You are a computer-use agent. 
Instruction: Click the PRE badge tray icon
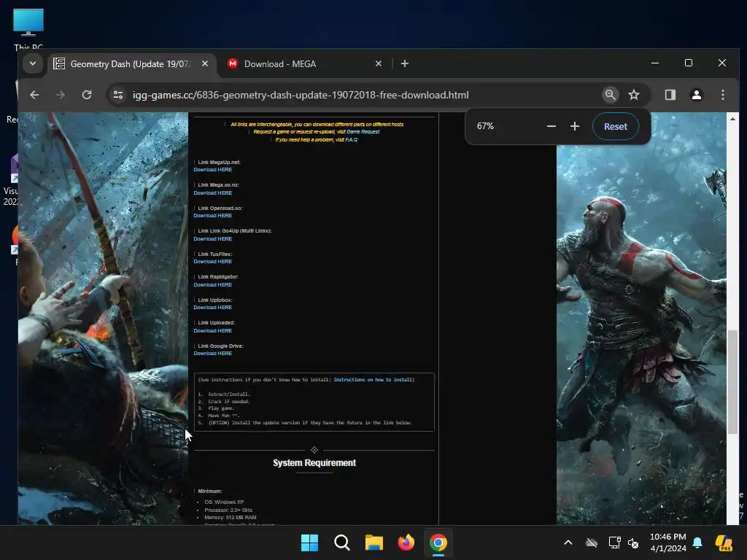(x=724, y=542)
